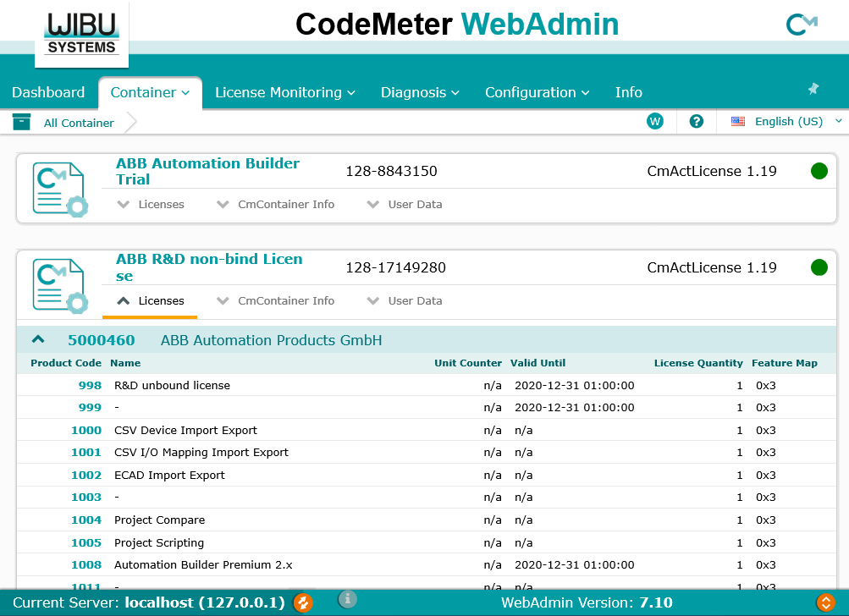The image size is (849, 616).
Task: Open ABB R&D non-bind License container link
Action: [209, 267]
